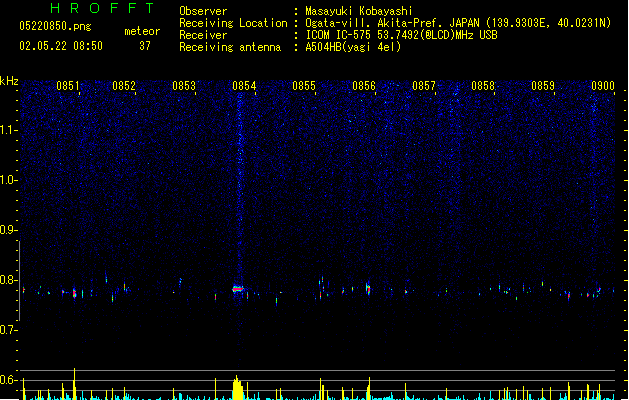
Task: Click the 1.1 kHz axis label
Action: (x=8, y=130)
